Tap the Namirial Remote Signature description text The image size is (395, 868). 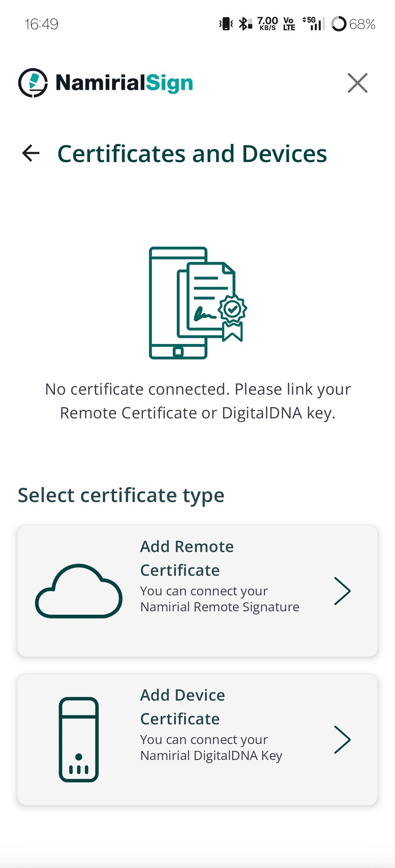coord(219,599)
